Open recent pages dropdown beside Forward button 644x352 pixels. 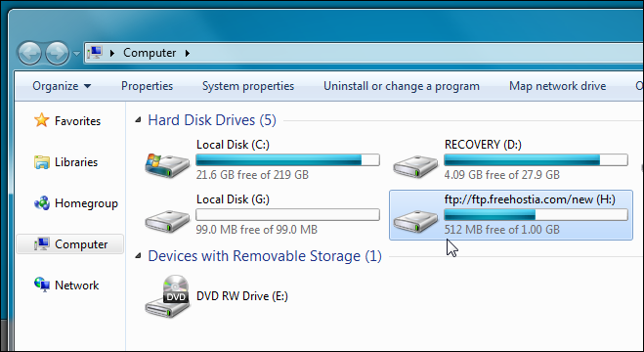76,54
